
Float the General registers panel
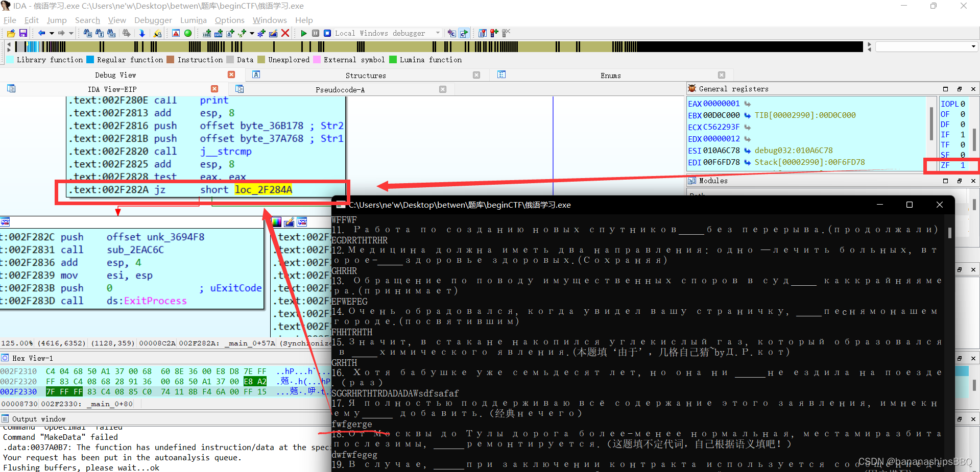click(x=959, y=89)
